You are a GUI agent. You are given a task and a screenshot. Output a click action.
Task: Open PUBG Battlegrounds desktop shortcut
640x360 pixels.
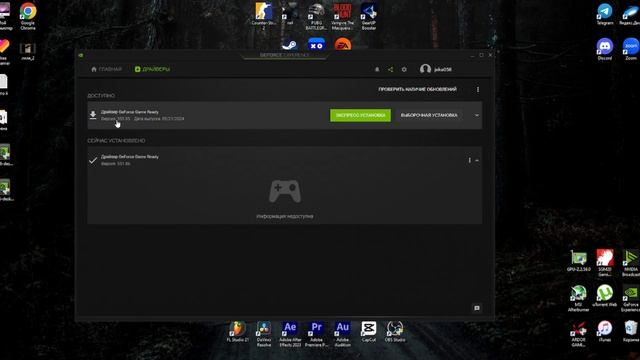pos(316,16)
